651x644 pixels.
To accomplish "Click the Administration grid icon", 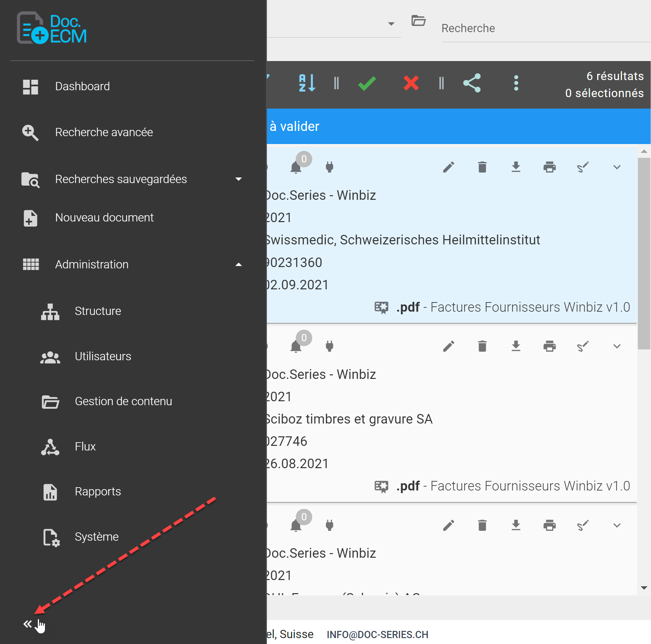I will click(31, 265).
